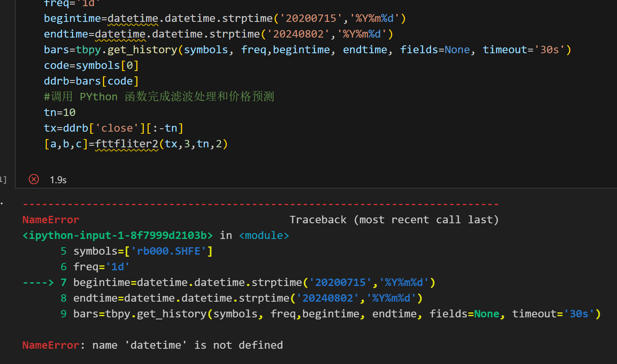Click the 1.9s execution time label

58,180
